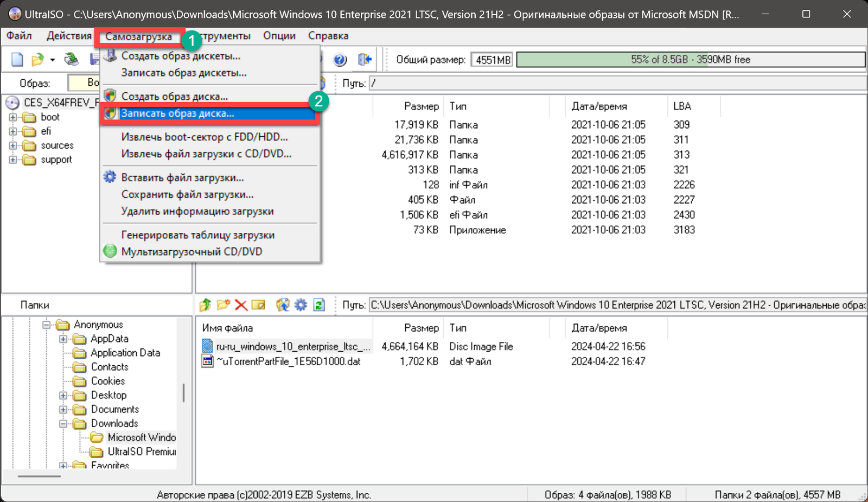Choose Извлечь boot-сектор с FDD/HDD
This screenshot has height=502, width=868.
210,137
